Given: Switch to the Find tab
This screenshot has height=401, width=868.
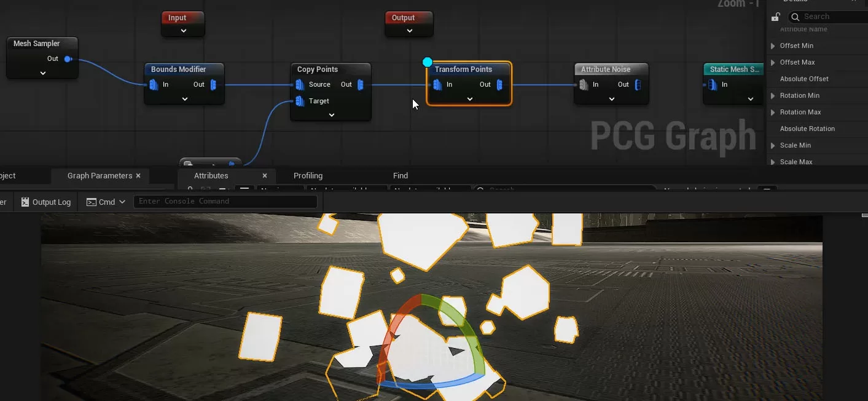Looking at the screenshot, I should (400, 176).
